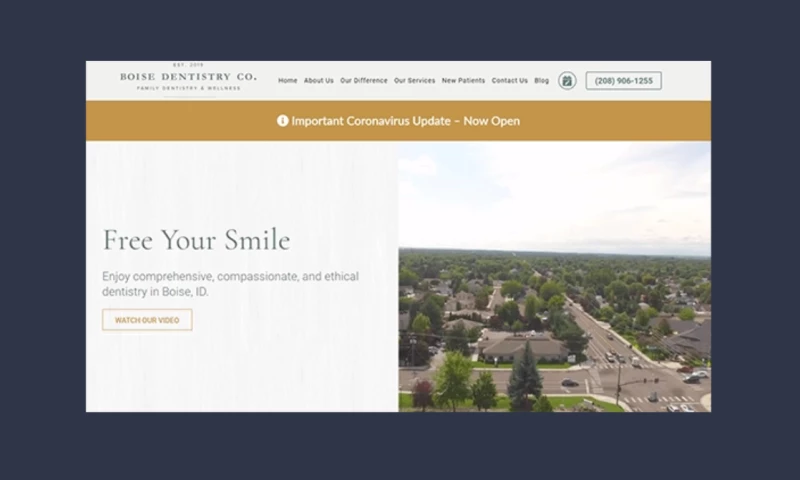Click the 'Enjoy comprehensive, compassionate' tagline text
800x480 pixels.
click(230, 284)
